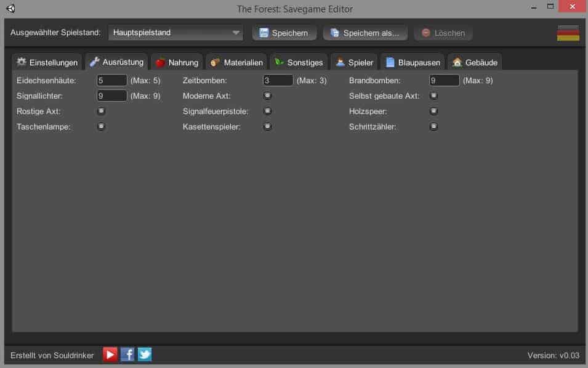Image resolution: width=588 pixels, height=368 pixels.
Task: Open the Einstellungen tab with the gear icon
Action: (47, 62)
